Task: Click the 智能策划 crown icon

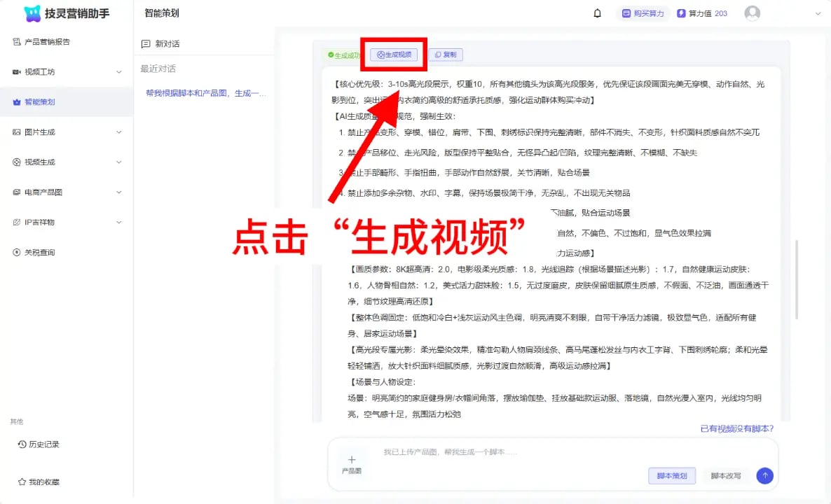Action: click(16, 102)
